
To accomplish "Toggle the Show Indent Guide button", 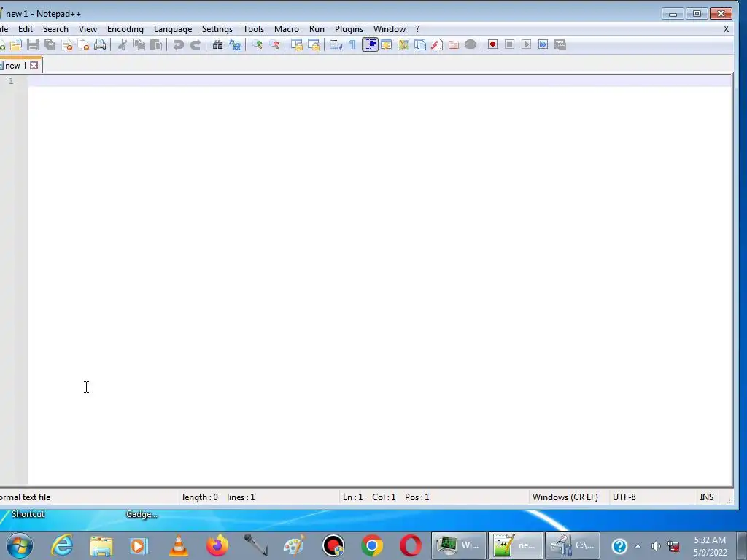I will 370,44.
